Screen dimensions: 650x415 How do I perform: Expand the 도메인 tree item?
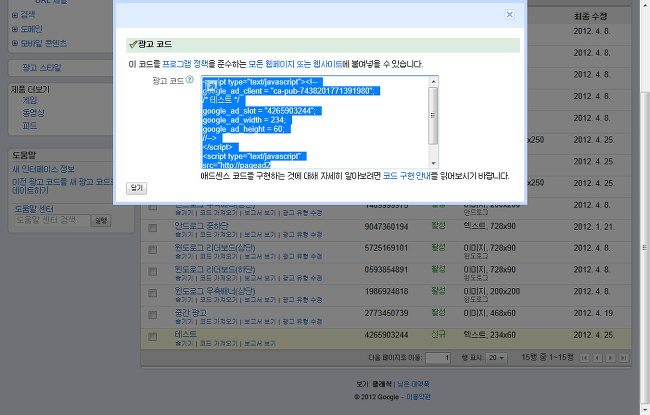[15, 29]
